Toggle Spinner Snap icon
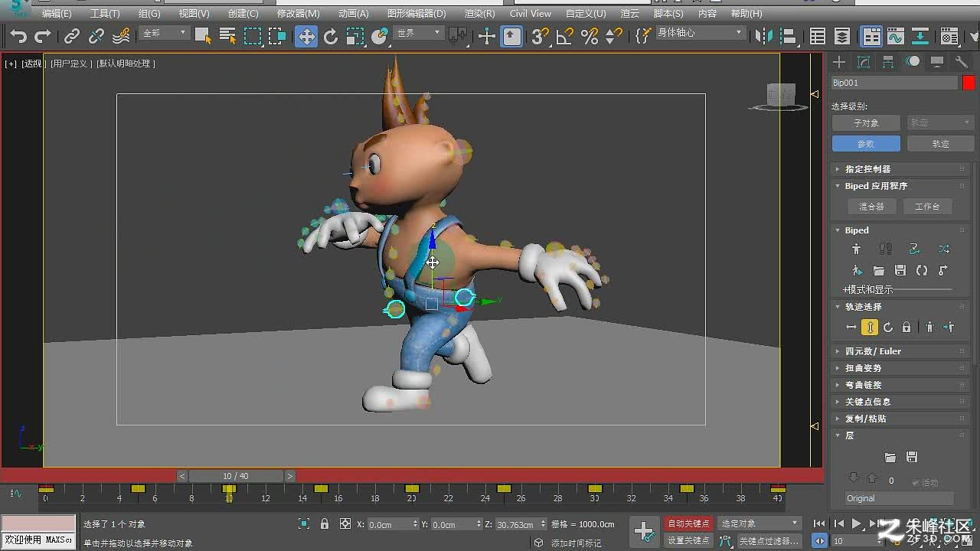The height and width of the screenshot is (551, 980). (x=614, y=36)
